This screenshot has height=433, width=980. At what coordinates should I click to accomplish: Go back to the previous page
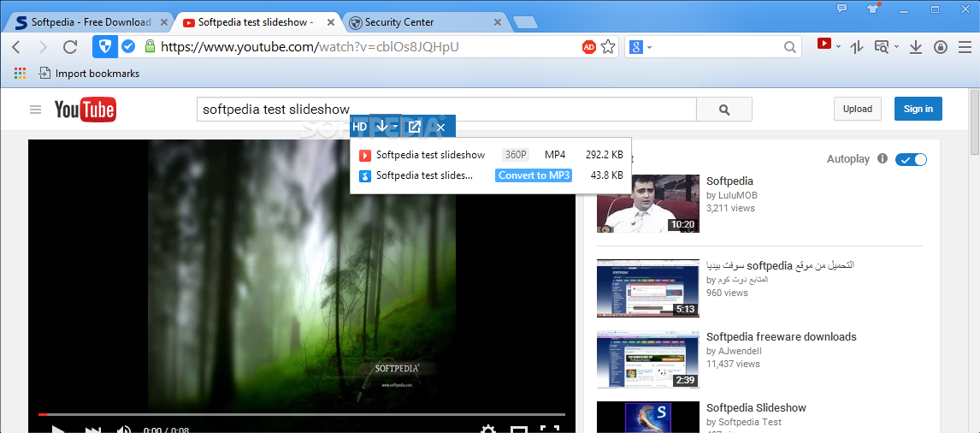pyautogui.click(x=16, y=47)
